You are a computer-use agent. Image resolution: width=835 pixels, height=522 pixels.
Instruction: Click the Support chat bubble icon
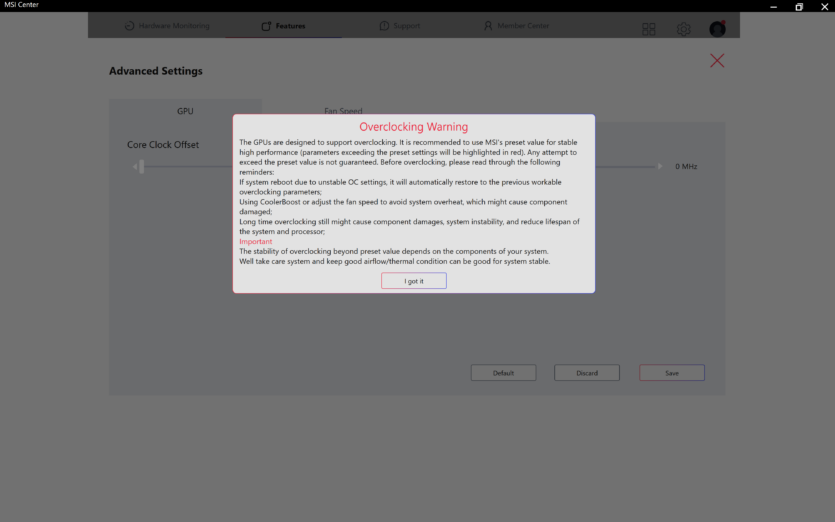tap(384, 26)
